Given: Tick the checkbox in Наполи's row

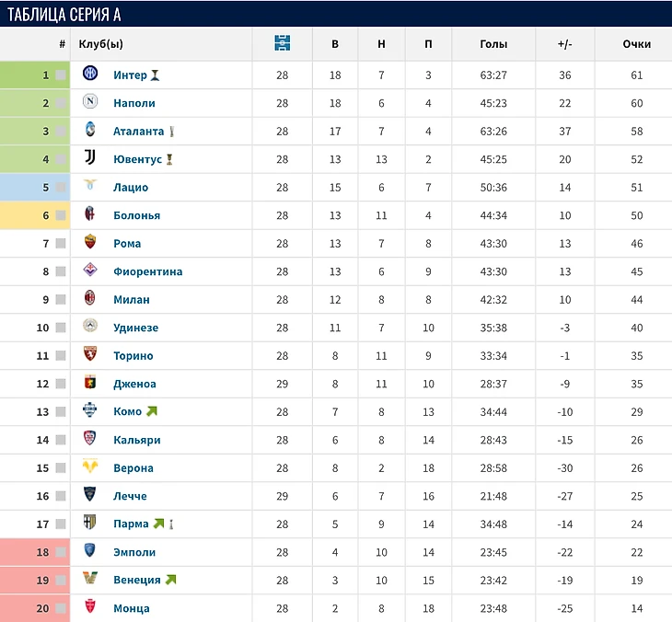Looking at the screenshot, I should [61, 103].
